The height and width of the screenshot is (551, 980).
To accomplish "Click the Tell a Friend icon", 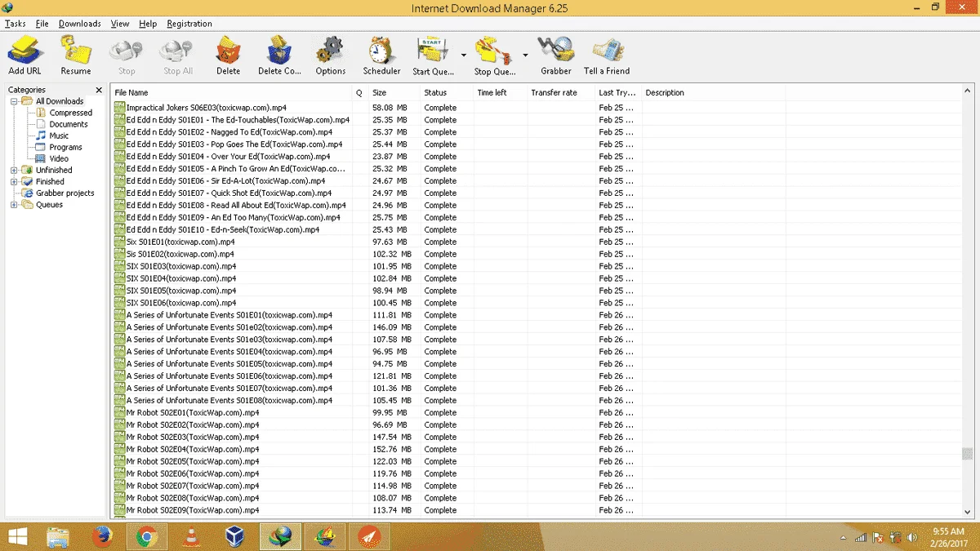I will (x=607, y=56).
